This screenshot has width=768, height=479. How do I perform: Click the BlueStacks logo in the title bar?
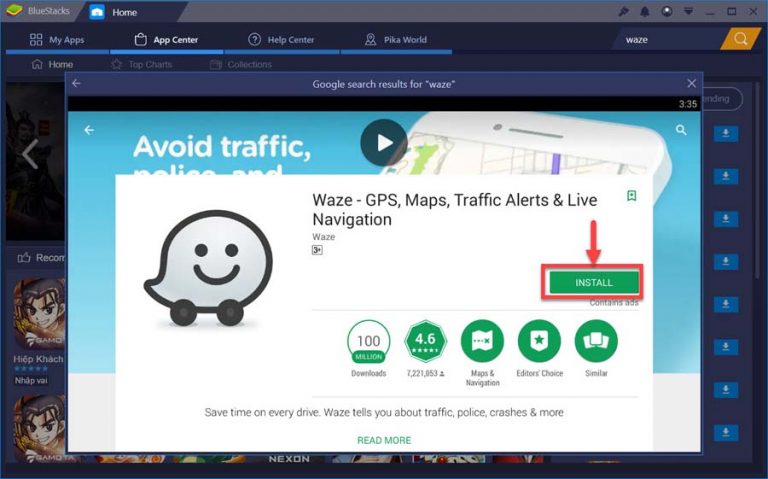coord(15,10)
